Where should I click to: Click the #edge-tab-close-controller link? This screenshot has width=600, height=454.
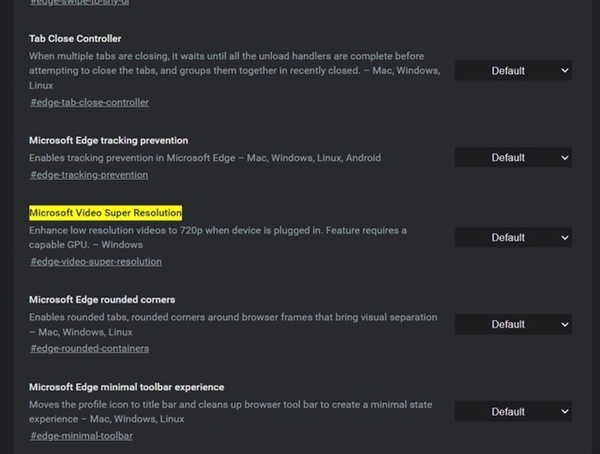89,103
